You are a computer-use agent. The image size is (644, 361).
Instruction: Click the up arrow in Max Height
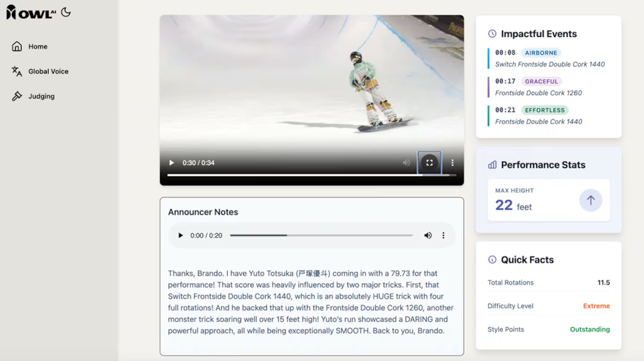590,200
